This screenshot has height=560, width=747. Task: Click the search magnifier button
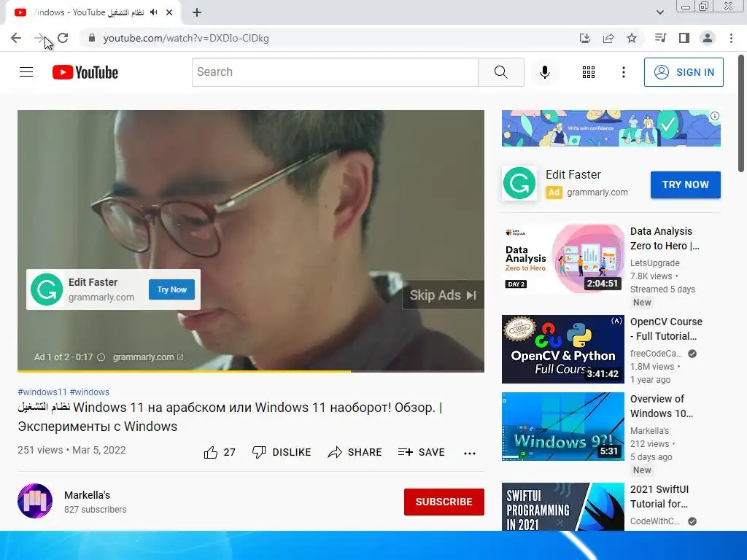pyautogui.click(x=500, y=72)
